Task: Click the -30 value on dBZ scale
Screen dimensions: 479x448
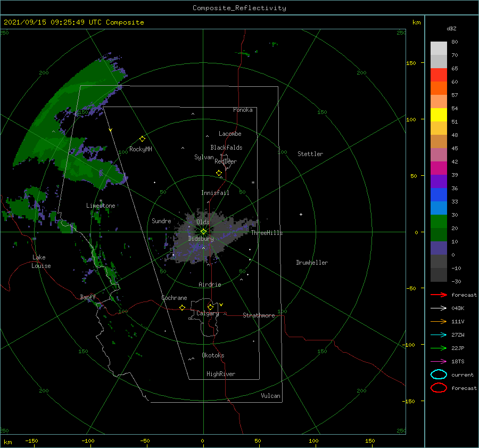Action: (x=456, y=281)
